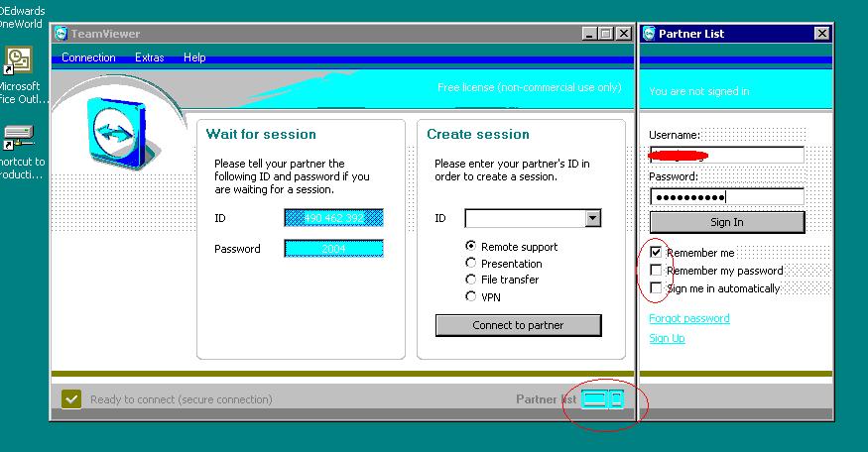Enable Remember my password checkbox

coord(656,270)
